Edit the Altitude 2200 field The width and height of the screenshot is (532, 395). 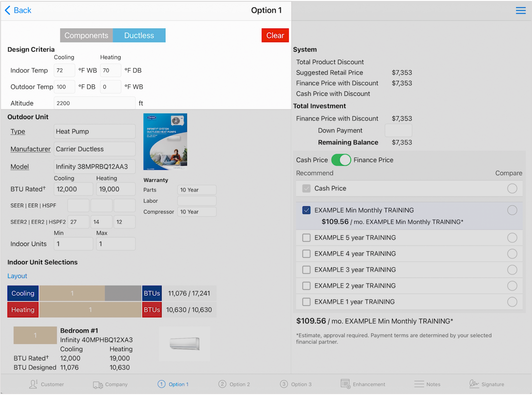pyautogui.click(x=95, y=103)
